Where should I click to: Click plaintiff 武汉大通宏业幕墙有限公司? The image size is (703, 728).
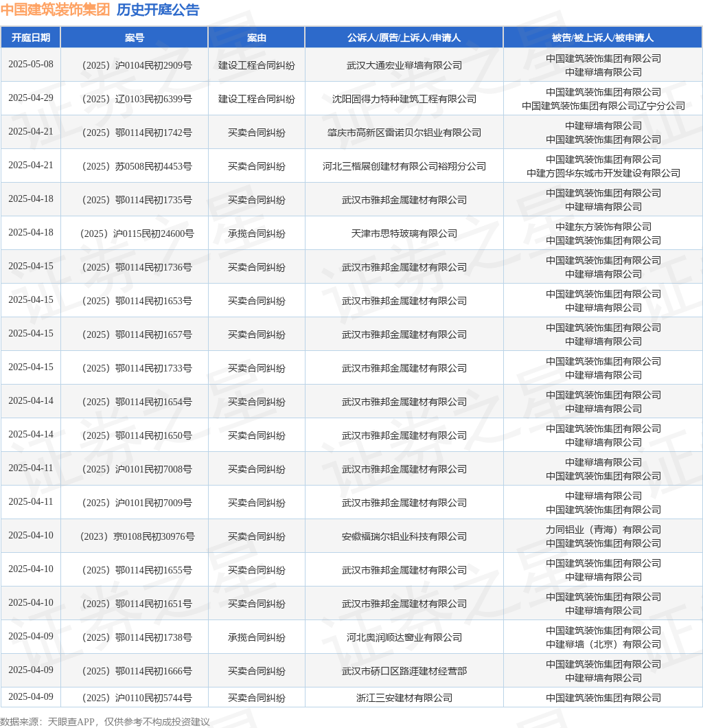pos(404,65)
